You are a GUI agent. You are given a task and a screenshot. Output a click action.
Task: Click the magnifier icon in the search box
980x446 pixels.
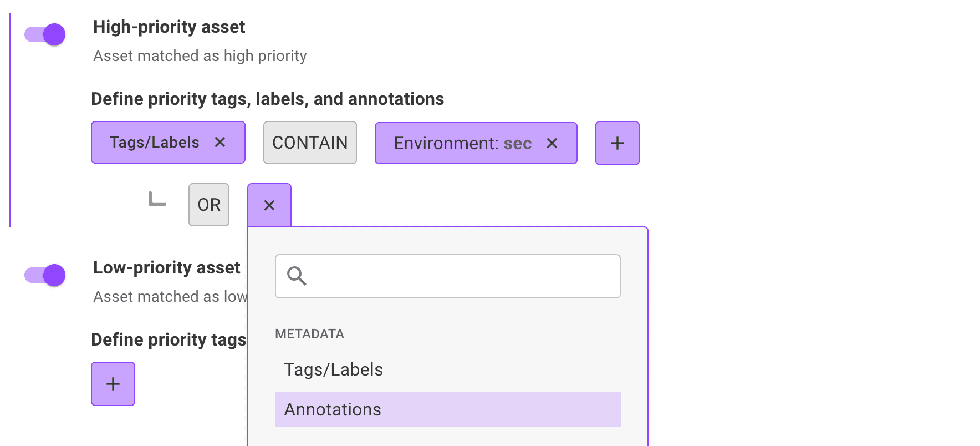(297, 276)
